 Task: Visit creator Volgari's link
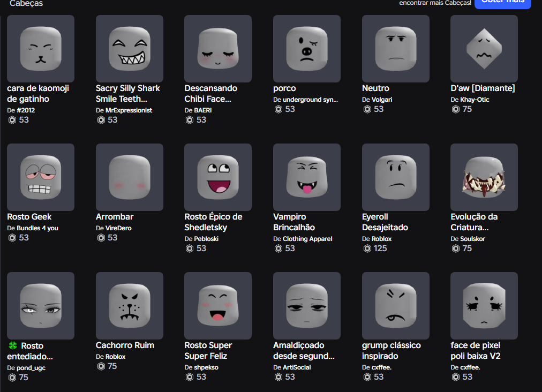pyautogui.click(x=382, y=100)
